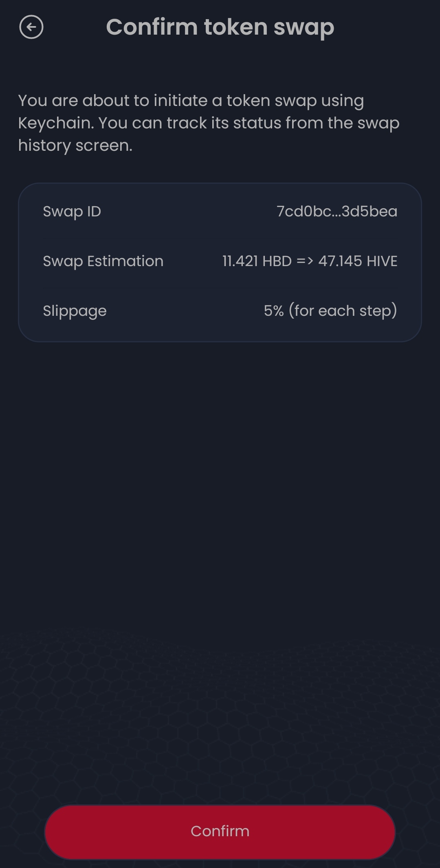This screenshot has width=440, height=868.
Task: Tap the first line of description text
Action: (191, 101)
